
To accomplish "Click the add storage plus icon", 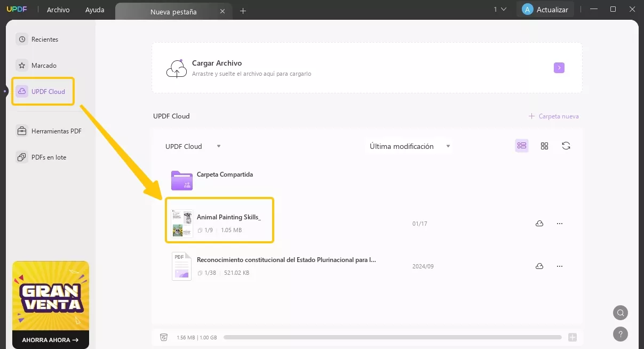I will (573, 337).
